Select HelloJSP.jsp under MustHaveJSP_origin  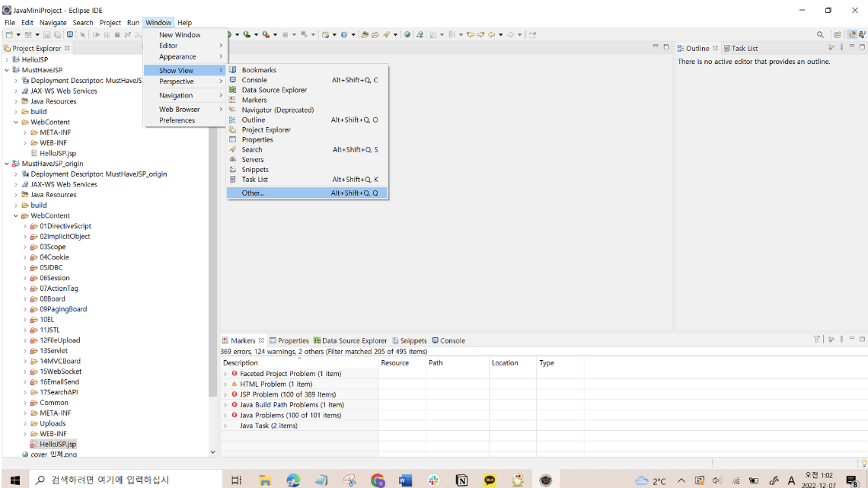(58, 444)
